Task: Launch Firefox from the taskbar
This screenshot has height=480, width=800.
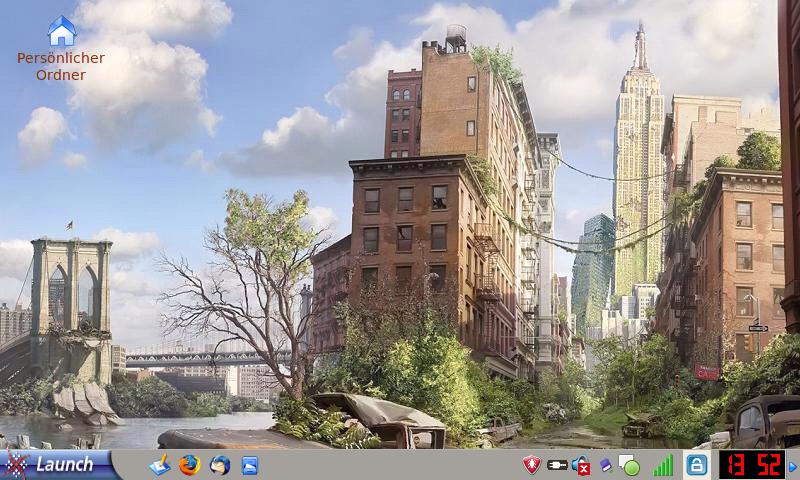Action: pyautogui.click(x=190, y=465)
